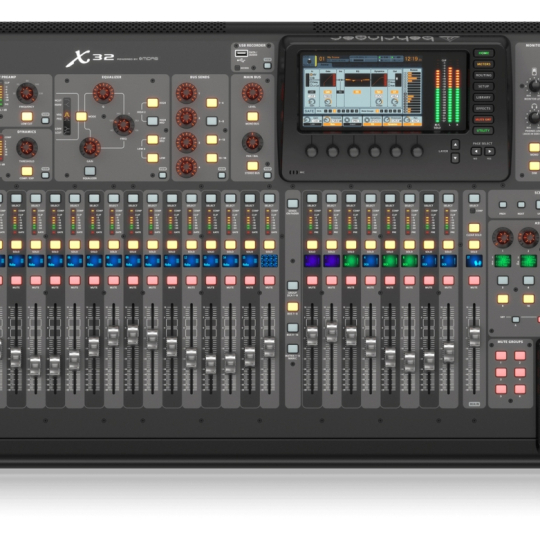Image resolution: width=540 pixels, height=540 pixels.
Task: Select bus sends 5-8 button
Action: (212, 121)
